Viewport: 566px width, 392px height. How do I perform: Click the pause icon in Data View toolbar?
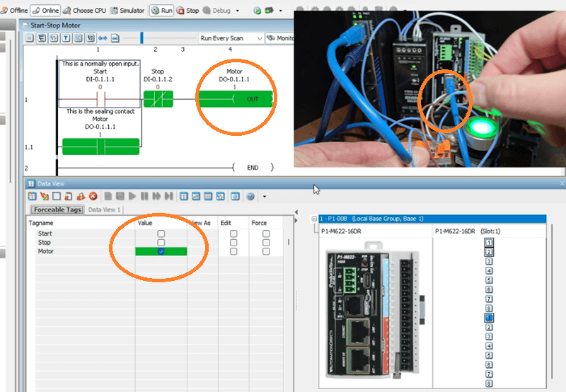144,196
